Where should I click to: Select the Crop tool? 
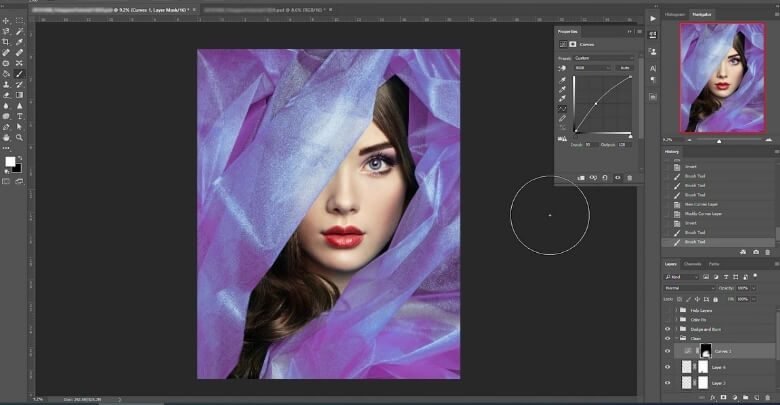(6, 42)
